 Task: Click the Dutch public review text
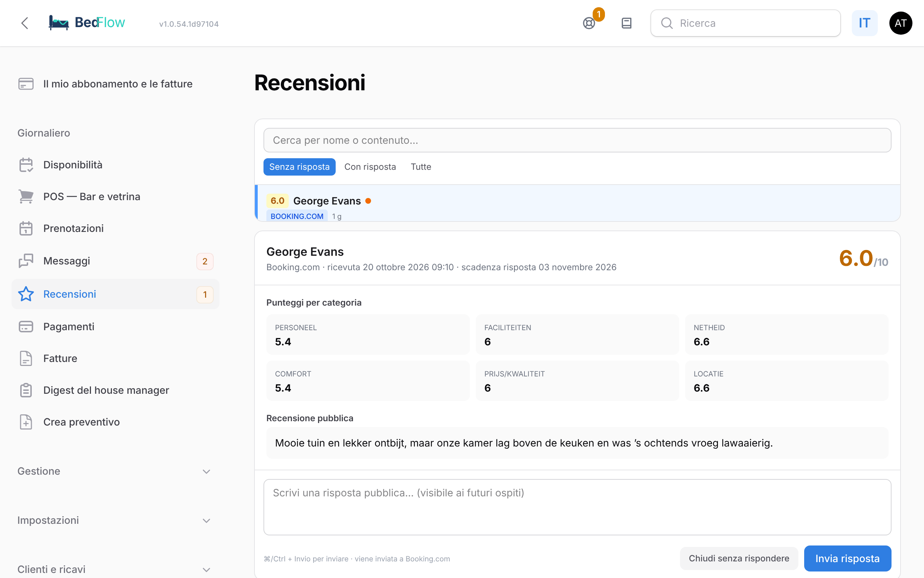pos(524,443)
